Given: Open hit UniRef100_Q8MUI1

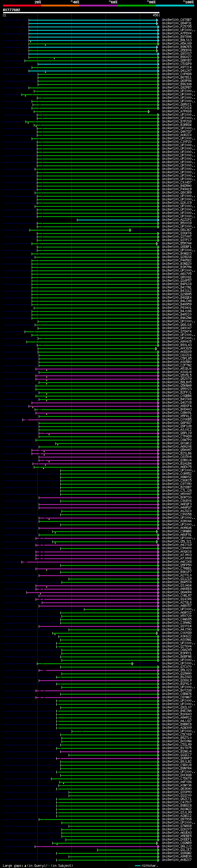Looking at the screenshot, I should coord(177,104).
